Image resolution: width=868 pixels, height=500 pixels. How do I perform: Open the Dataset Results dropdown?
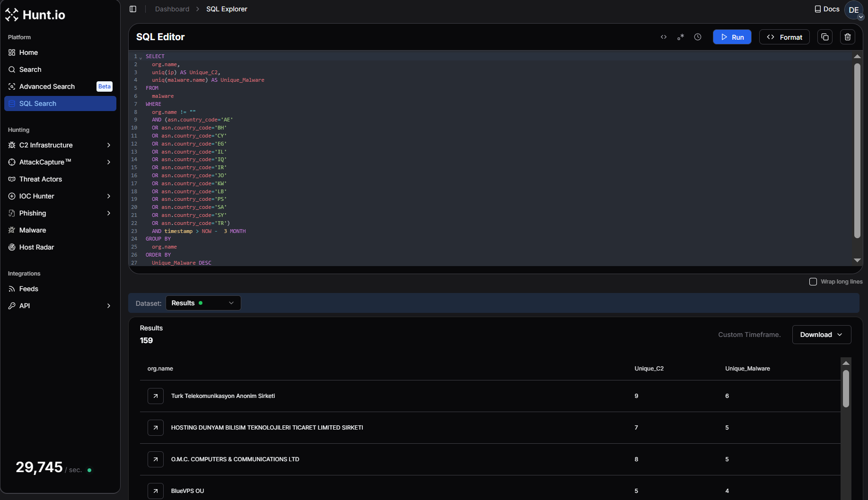coord(203,303)
